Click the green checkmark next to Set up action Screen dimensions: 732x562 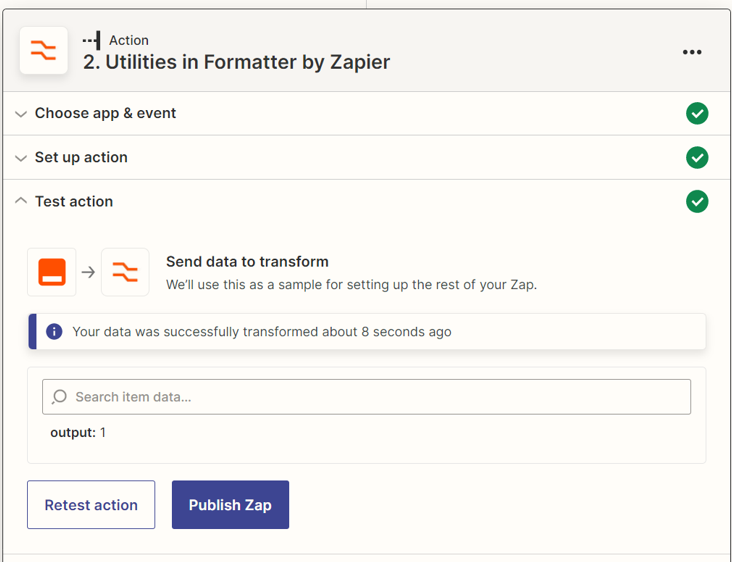pos(697,158)
